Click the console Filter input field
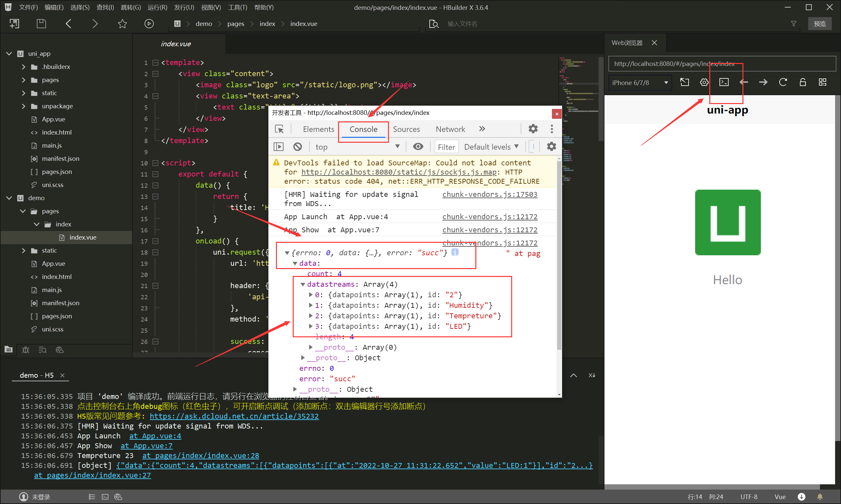841x504 pixels. [x=446, y=147]
